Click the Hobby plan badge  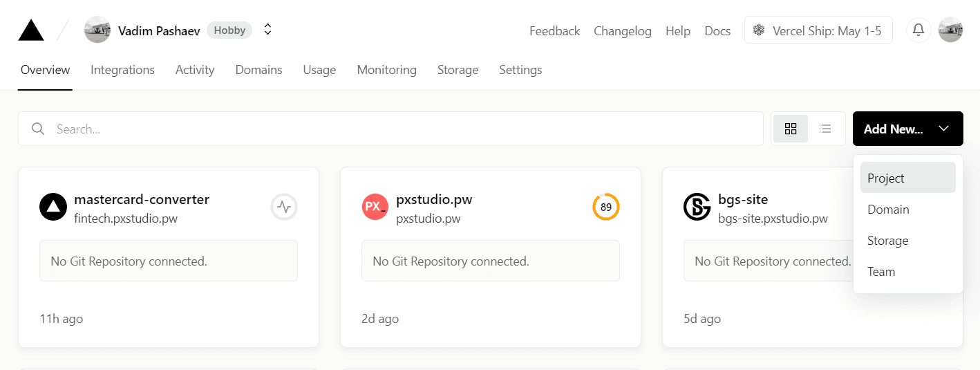(229, 30)
